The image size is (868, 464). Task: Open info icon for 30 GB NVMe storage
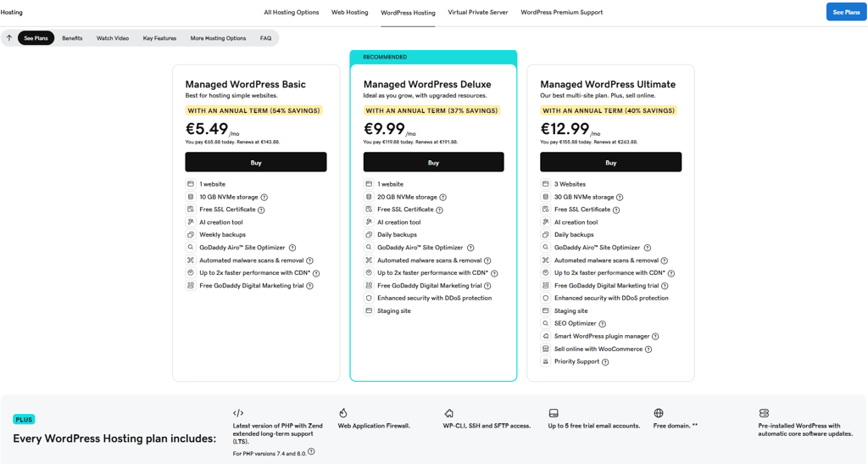pyautogui.click(x=620, y=197)
